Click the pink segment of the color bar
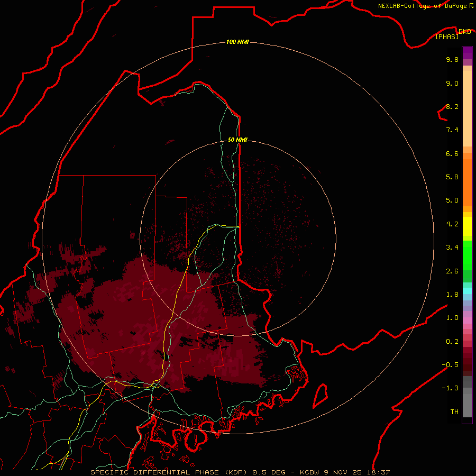 click(x=467, y=321)
